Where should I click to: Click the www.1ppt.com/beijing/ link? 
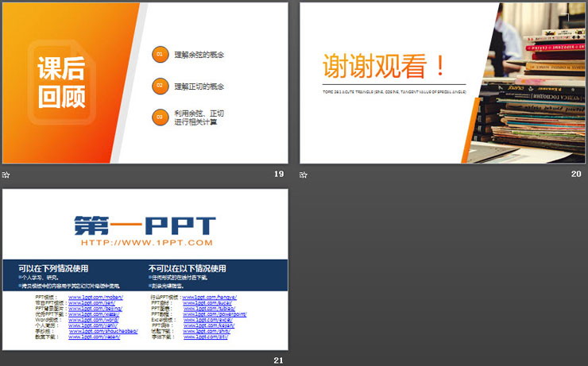coord(95,308)
